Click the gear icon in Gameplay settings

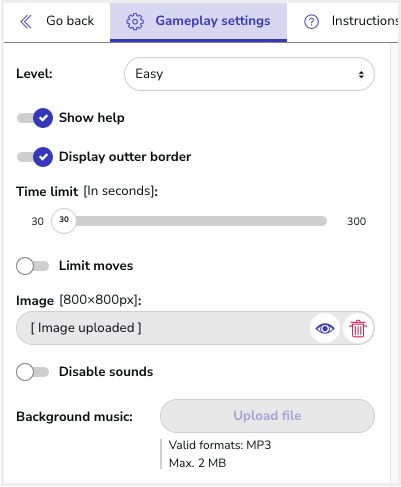[135, 22]
